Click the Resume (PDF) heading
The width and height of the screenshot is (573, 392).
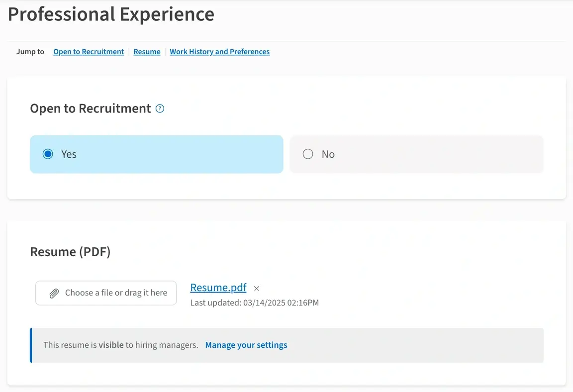(x=70, y=252)
